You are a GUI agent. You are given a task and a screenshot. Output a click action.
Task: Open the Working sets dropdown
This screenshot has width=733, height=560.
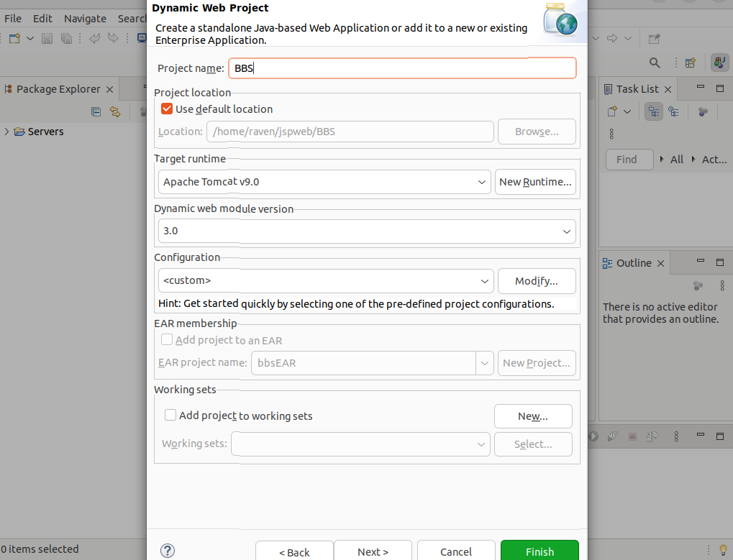360,444
